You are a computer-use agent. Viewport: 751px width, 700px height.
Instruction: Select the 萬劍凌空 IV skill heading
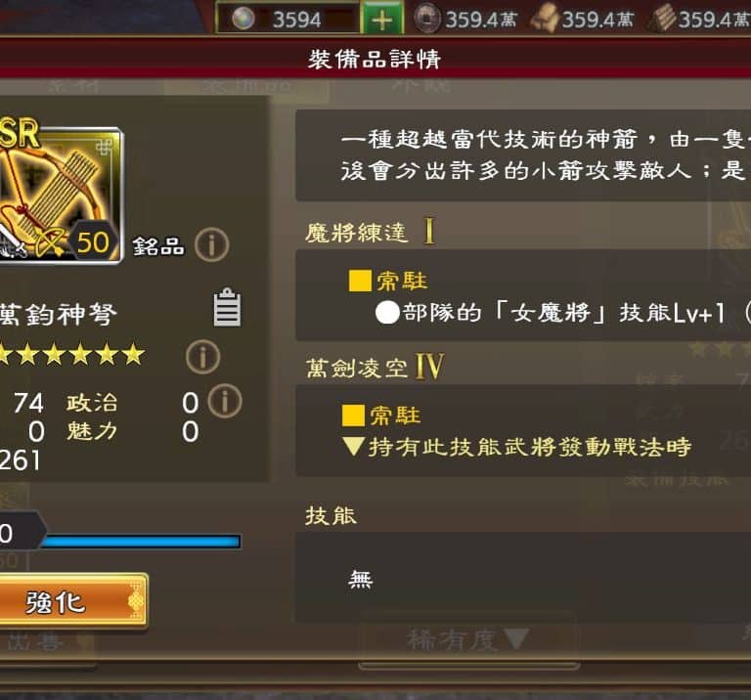[x=375, y=368]
